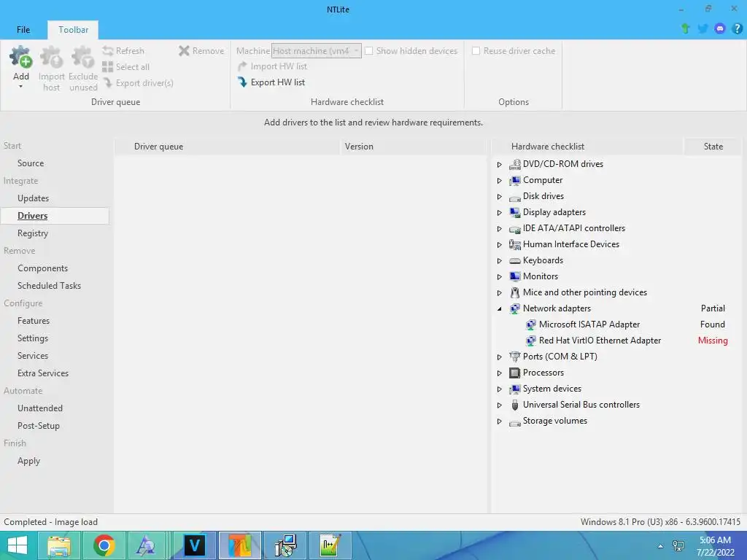Go to the Source page
Image resolution: width=747 pixels, height=560 pixels.
[x=31, y=163]
